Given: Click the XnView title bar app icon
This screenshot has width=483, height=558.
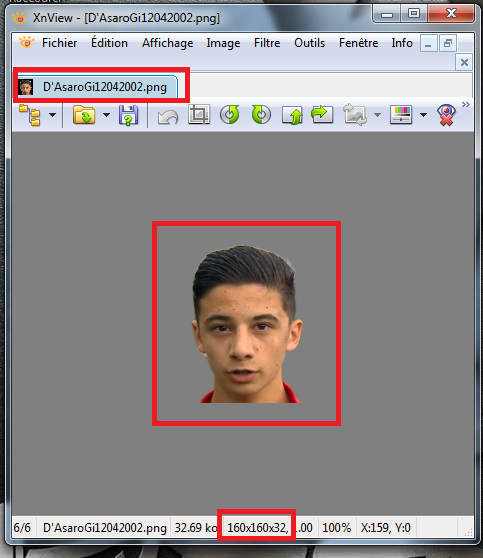Looking at the screenshot, I should 20,17.
